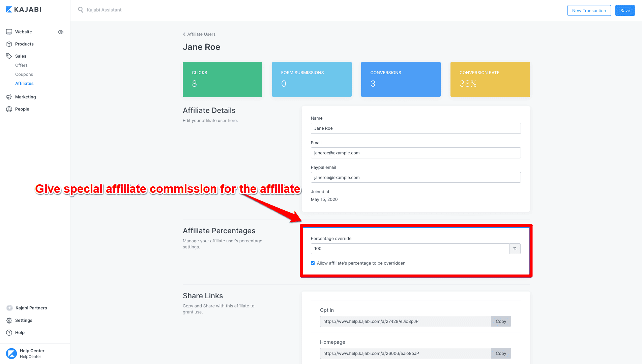Toggle the Website preview eye icon
This screenshot has width=642, height=364.
[61, 32]
